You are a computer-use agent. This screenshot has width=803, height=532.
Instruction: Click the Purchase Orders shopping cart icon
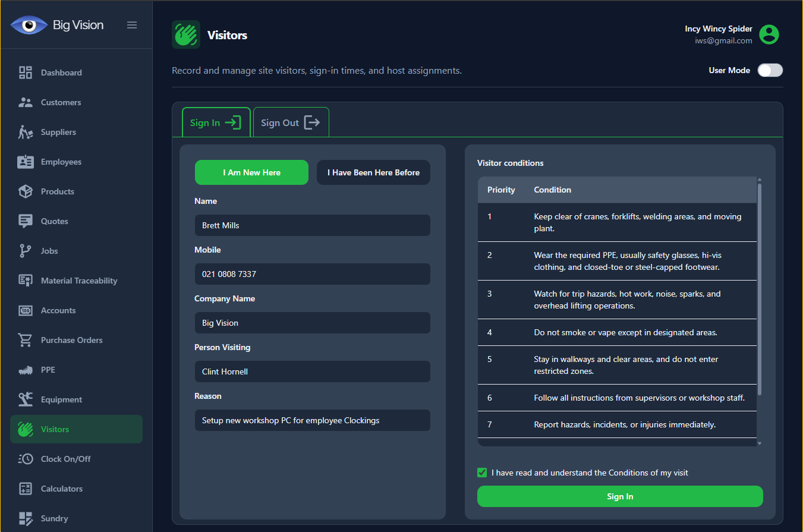(26, 340)
